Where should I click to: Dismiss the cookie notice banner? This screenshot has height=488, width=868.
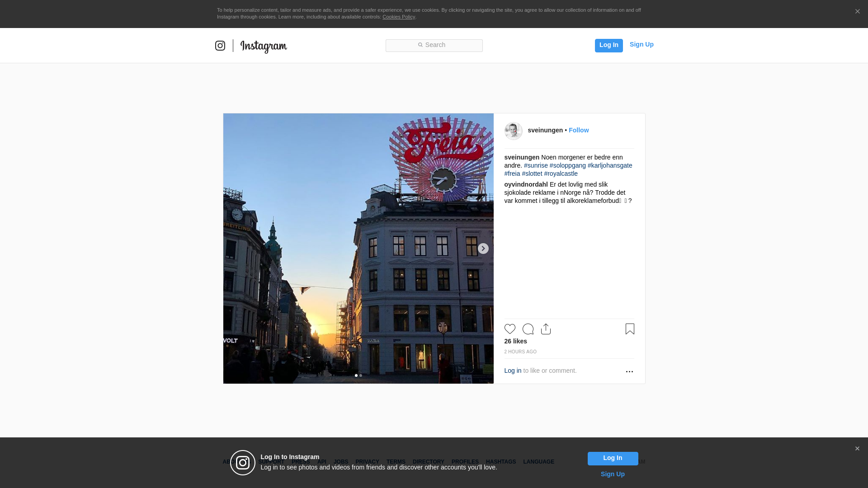click(x=857, y=12)
